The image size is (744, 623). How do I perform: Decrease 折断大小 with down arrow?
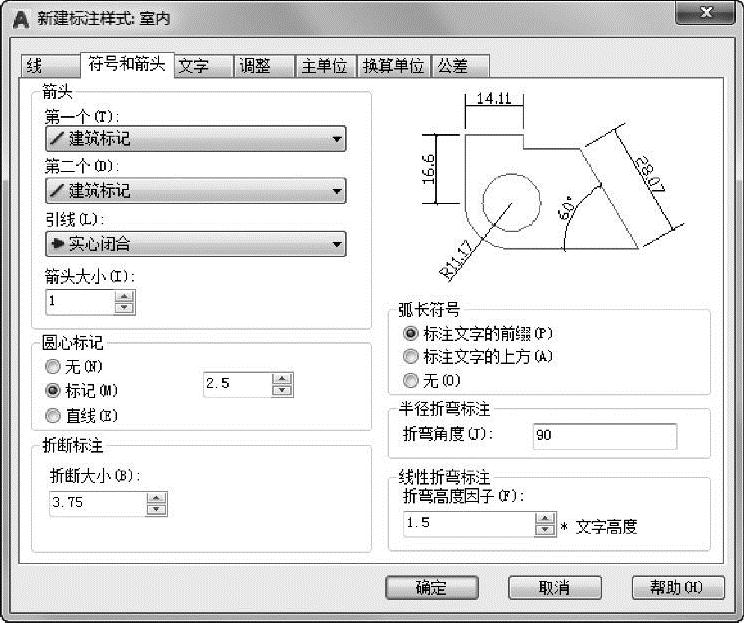(157, 509)
